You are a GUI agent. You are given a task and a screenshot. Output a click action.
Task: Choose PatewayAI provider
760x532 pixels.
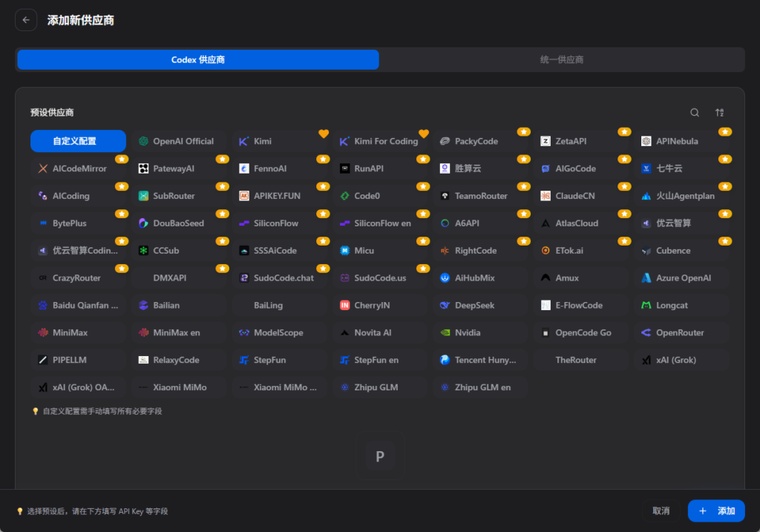179,168
